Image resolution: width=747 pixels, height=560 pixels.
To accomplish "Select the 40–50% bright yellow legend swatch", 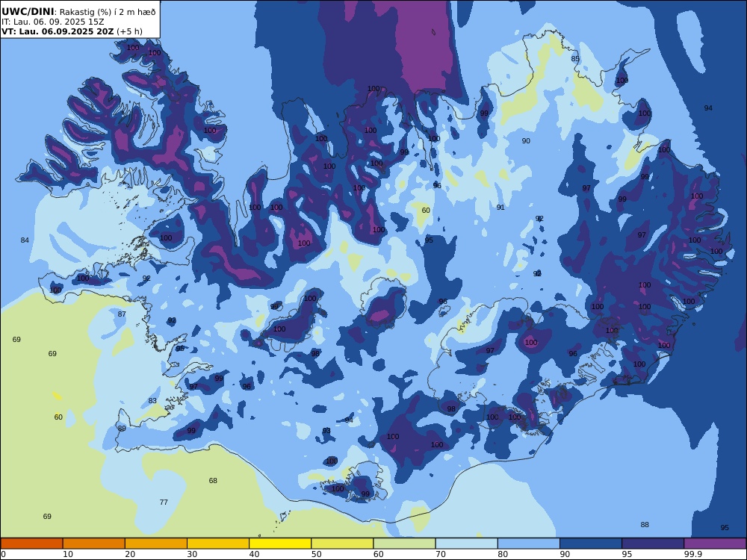I will click(280, 544).
